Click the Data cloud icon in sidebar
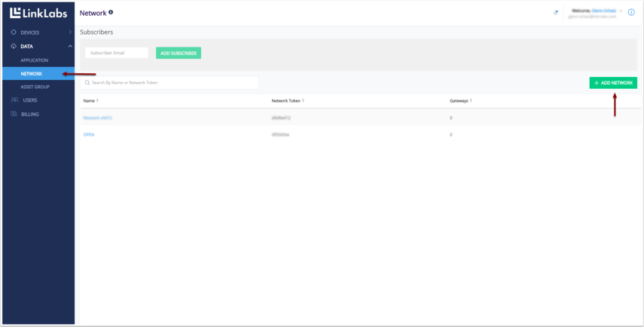Image resolution: width=644 pixels, height=327 pixels. (14, 47)
